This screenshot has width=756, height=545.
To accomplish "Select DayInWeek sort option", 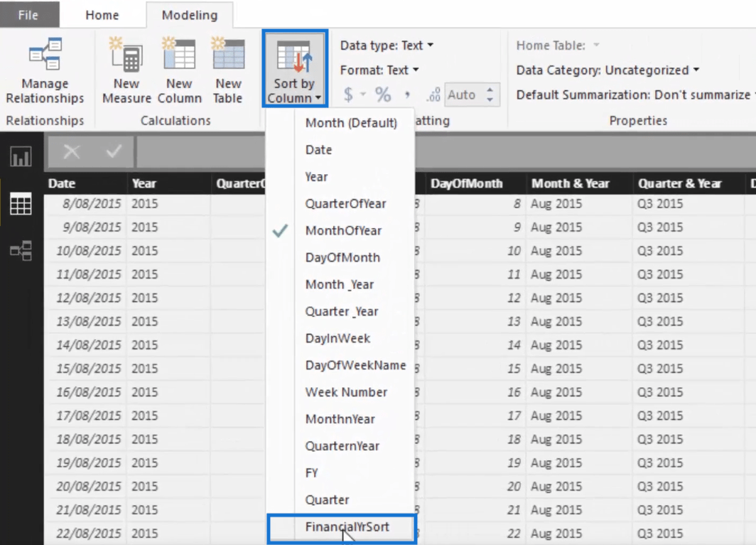I will point(337,338).
